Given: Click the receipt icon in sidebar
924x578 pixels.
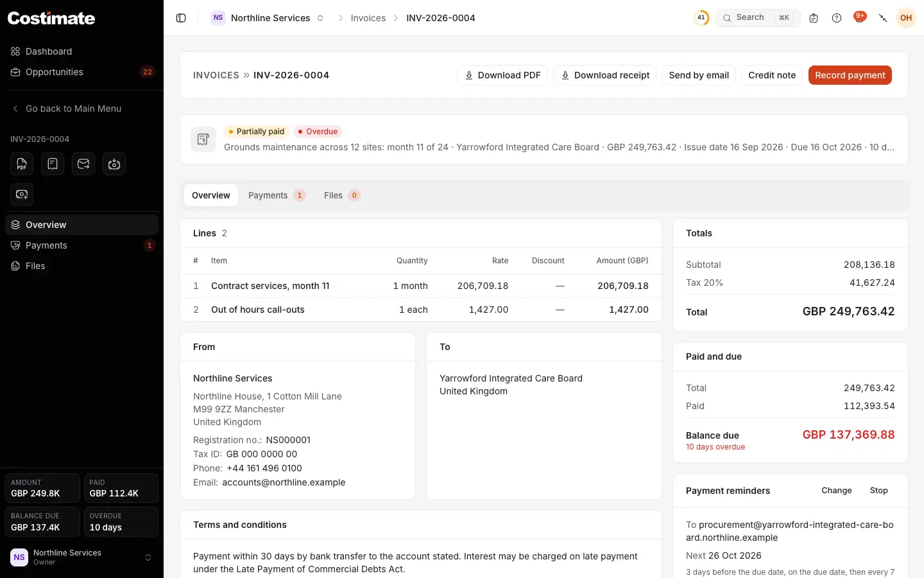Looking at the screenshot, I should 53,164.
